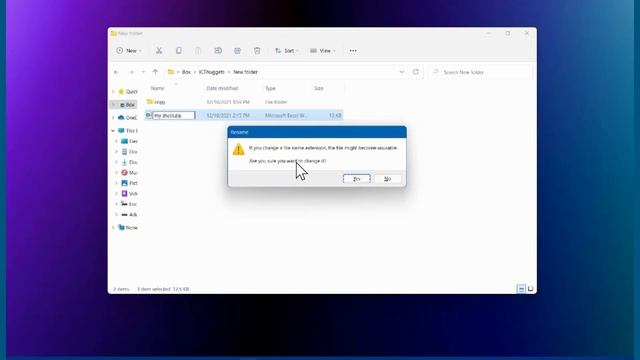640x360 pixels.
Task: Expand the Quick access tree node
Action: pyautogui.click(x=113, y=91)
